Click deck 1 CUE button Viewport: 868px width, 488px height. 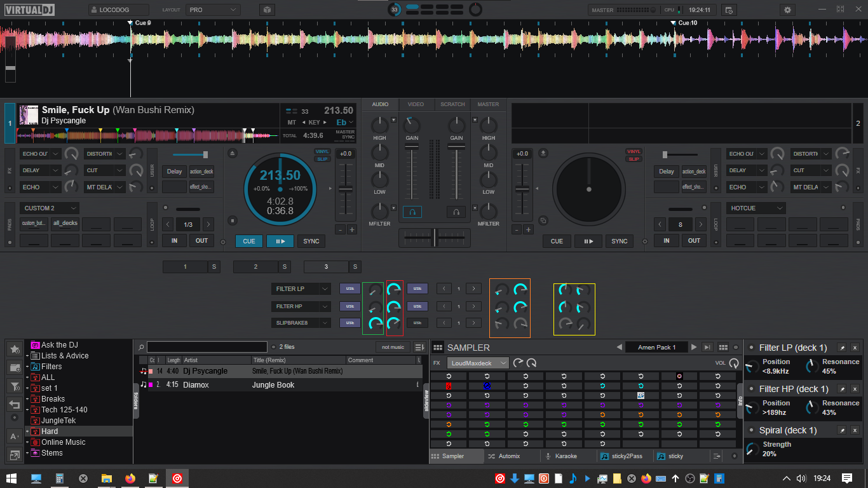coord(249,241)
